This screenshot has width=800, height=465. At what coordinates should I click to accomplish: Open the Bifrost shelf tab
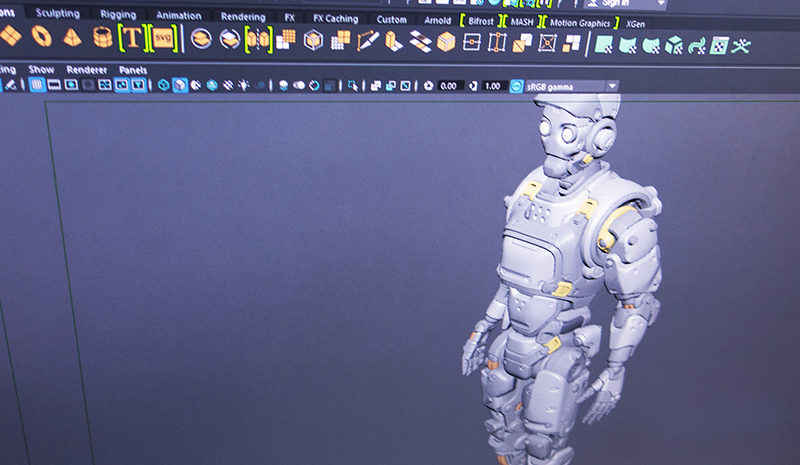[481, 21]
